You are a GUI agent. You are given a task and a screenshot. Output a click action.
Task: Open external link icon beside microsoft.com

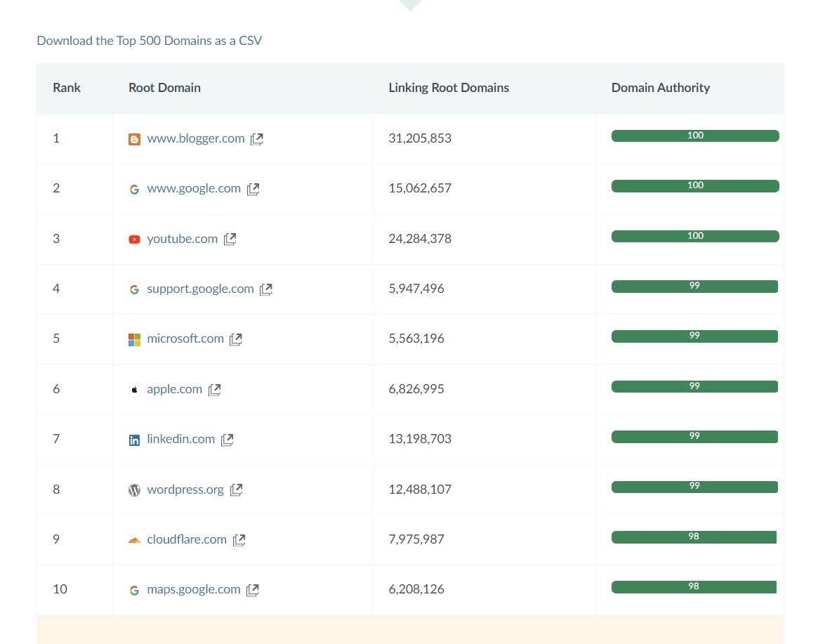click(236, 339)
